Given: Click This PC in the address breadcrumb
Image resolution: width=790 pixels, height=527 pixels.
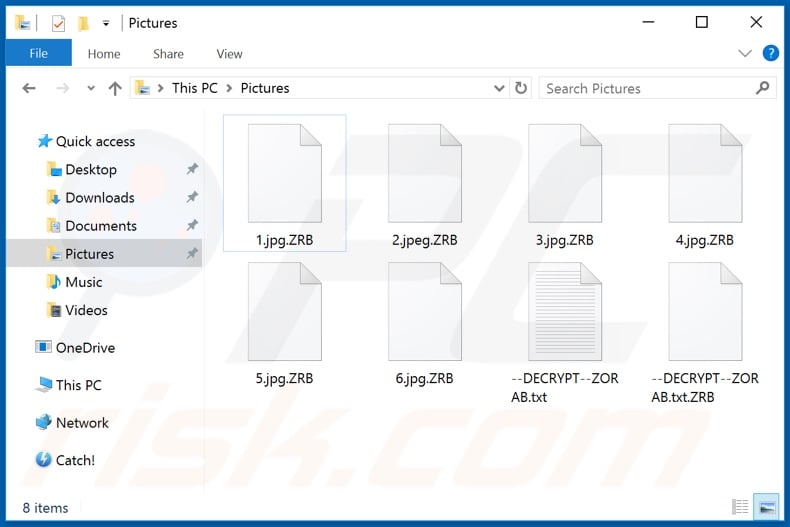Looking at the screenshot, I should (194, 88).
